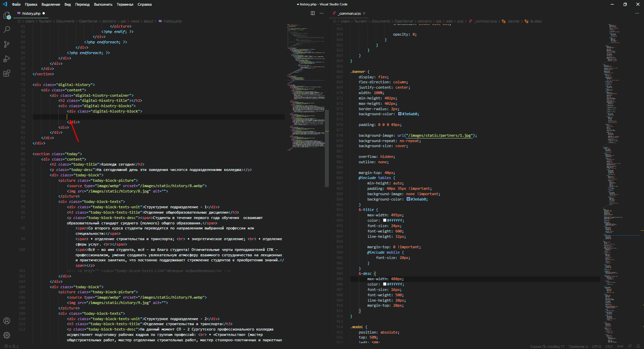This screenshot has height=349, width=644.
Task: Click the VS Code logo icon
Action: click(5, 4)
